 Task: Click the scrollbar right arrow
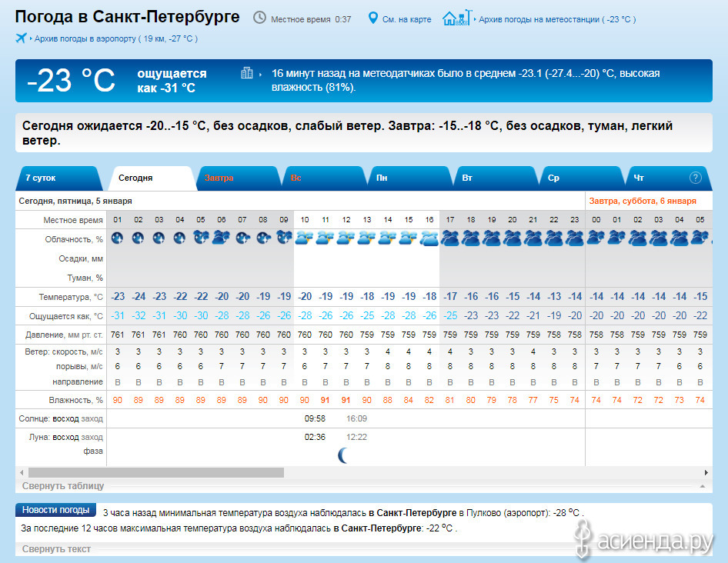coord(706,472)
